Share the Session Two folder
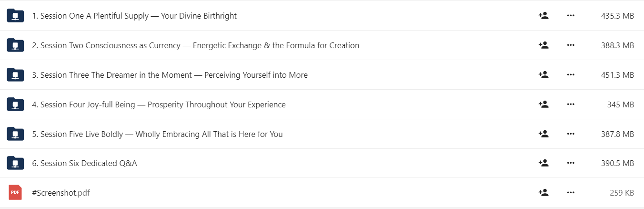 pyautogui.click(x=543, y=45)
